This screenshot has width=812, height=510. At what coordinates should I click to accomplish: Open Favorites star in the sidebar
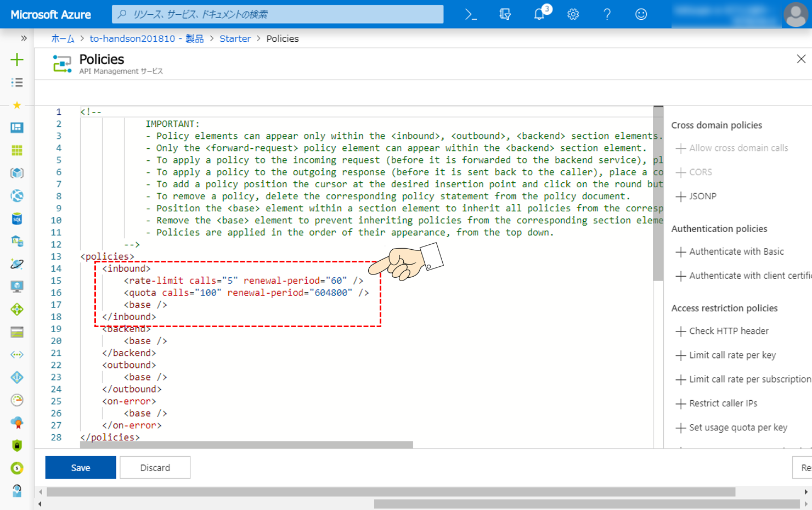tap(17, 105)
